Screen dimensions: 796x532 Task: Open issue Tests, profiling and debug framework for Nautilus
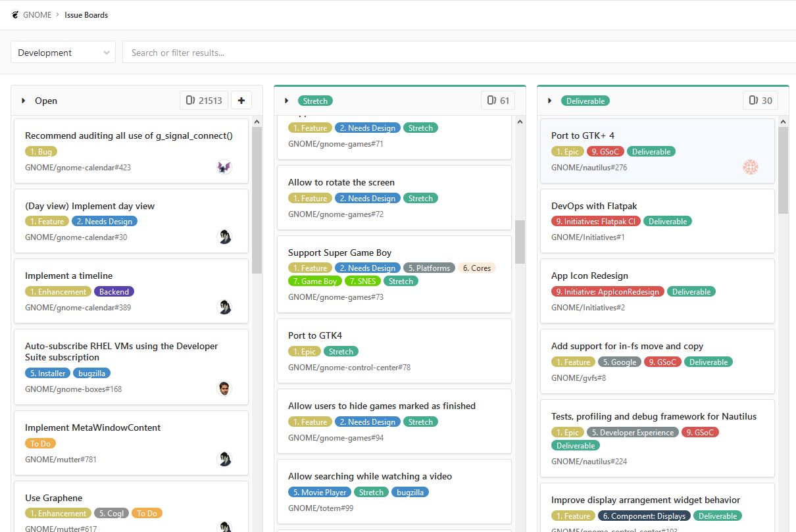point(654,416)
